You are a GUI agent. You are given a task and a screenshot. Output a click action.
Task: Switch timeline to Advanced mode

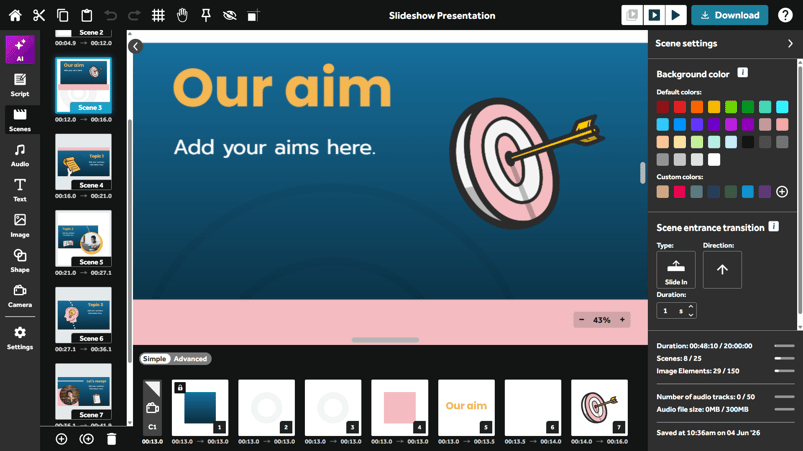[190, 359]
